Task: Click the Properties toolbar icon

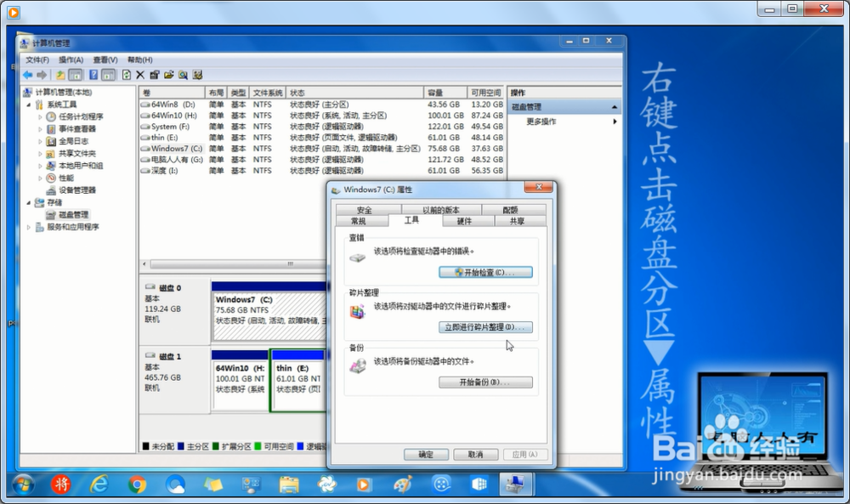Action: (x=155, y=75)
